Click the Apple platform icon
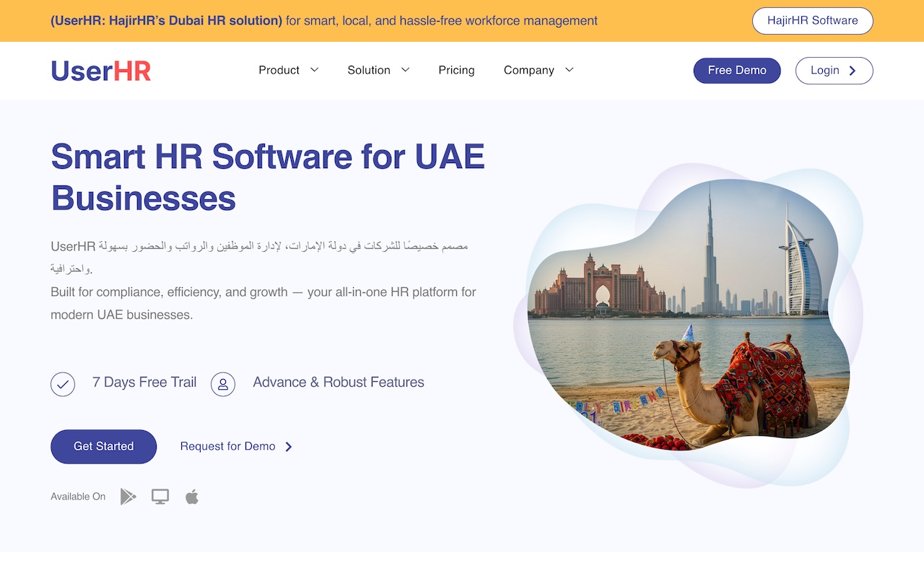The width and height of the screenshot is (924, 563). click(x=192, y=497)
